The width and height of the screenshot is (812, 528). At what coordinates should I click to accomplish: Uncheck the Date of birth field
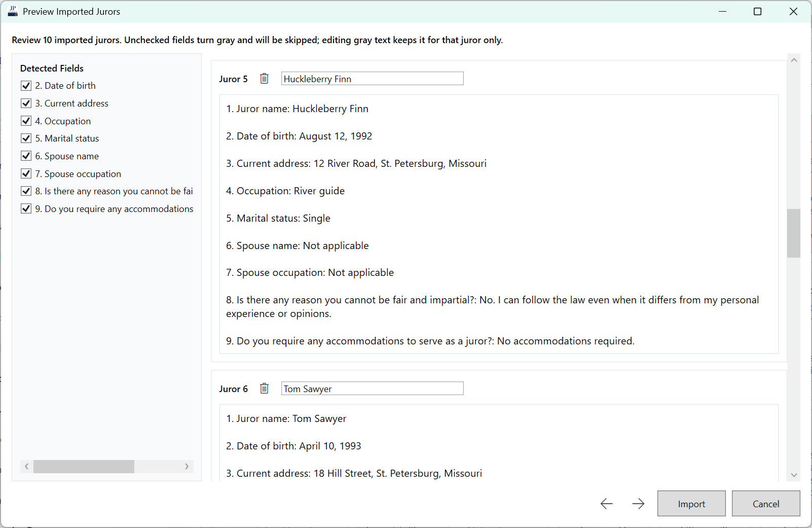click(x=26, y=86)
